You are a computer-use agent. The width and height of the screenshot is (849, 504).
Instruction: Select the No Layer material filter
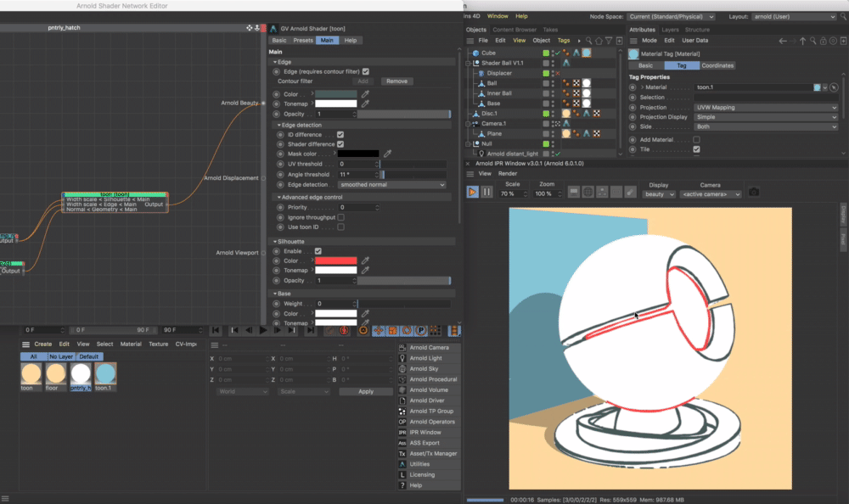coord(61,356)
